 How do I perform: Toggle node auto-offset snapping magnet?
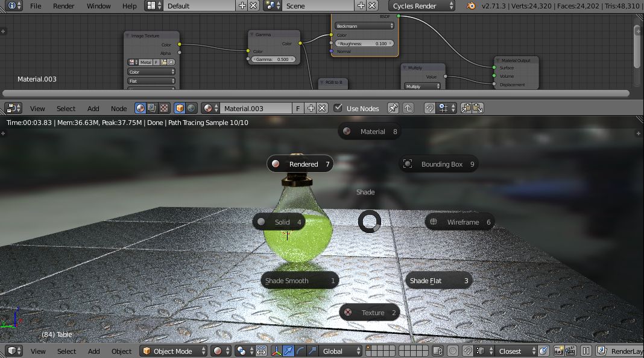[429, 108]
